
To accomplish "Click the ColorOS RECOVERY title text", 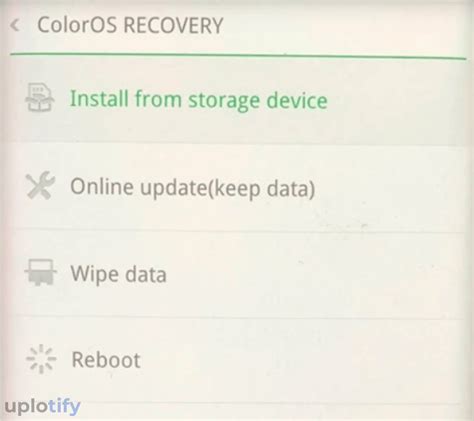I will click(130, 25).
